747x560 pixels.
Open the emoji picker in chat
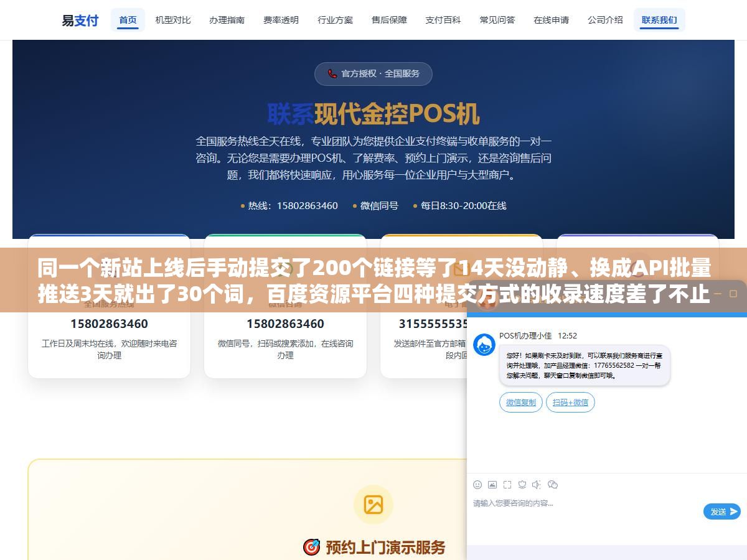[477, 485]
